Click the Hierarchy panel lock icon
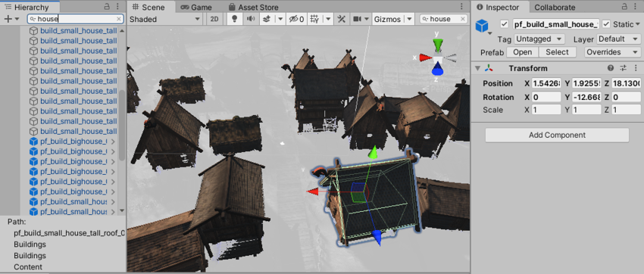 click(x=106, y=7)
